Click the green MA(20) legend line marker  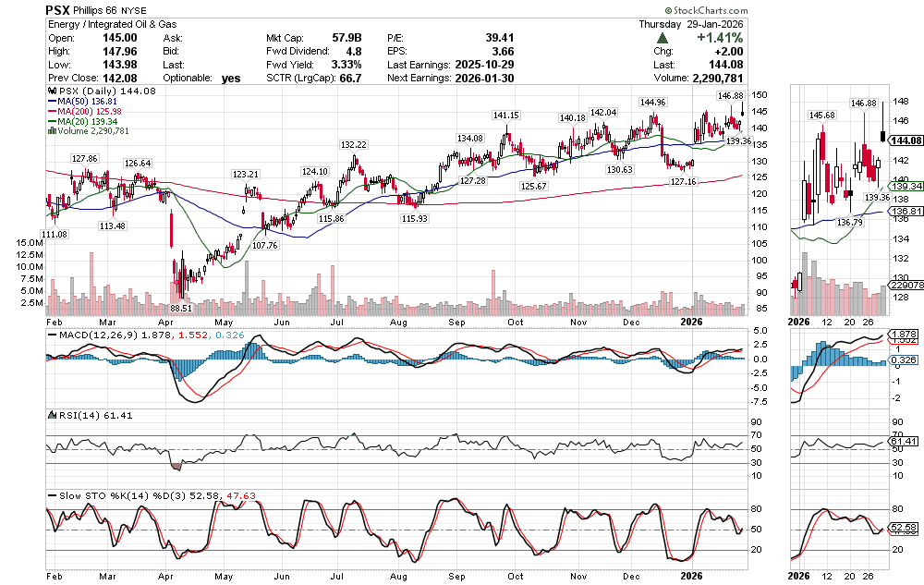(53, 121)
